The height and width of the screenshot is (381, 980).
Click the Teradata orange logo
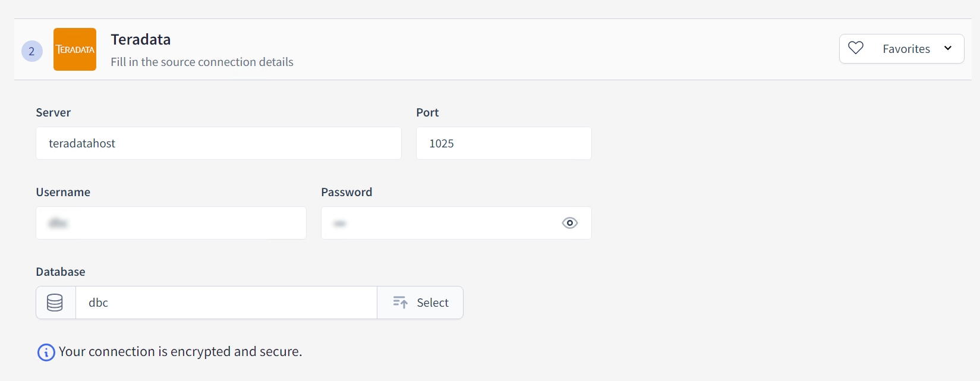tap(75, 49)
